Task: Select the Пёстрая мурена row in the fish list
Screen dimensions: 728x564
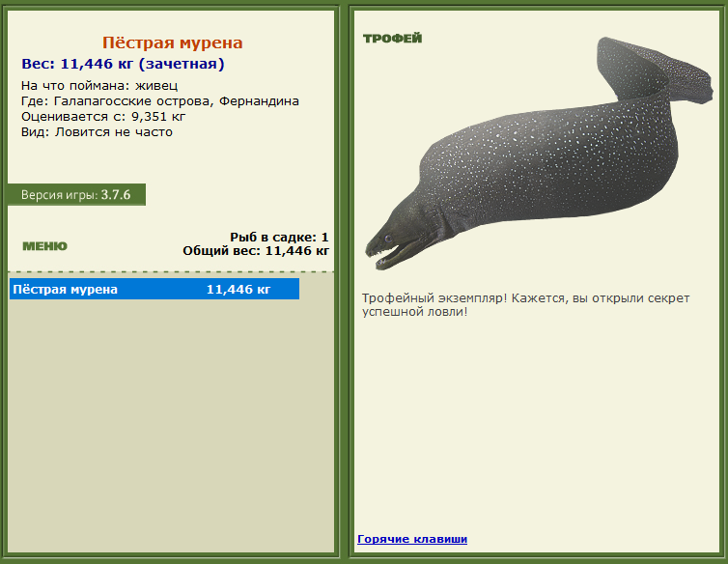Action: tap(154, 289)
